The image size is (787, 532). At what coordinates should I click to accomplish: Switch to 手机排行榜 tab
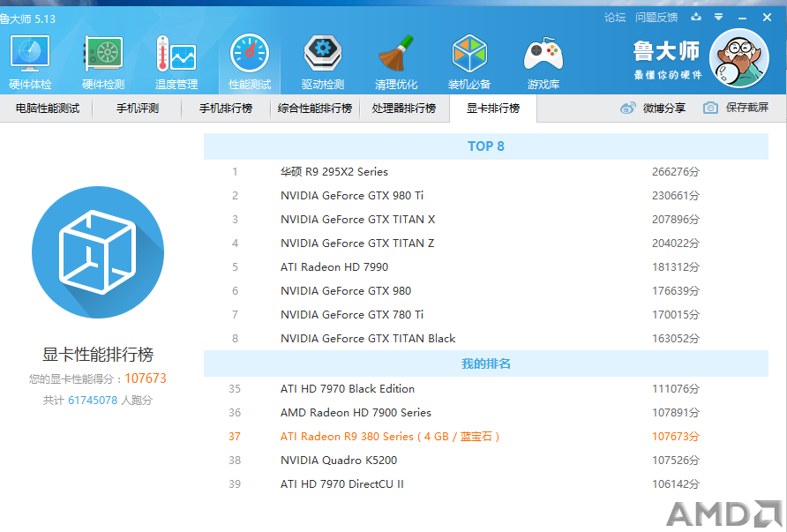pyautogui.click(x=226, y=109)
